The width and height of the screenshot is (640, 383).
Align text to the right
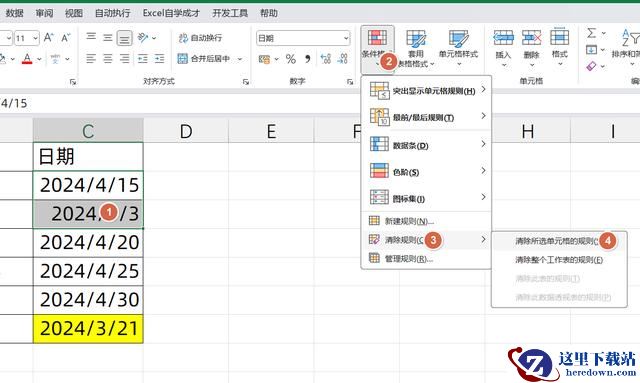point(124,59)
